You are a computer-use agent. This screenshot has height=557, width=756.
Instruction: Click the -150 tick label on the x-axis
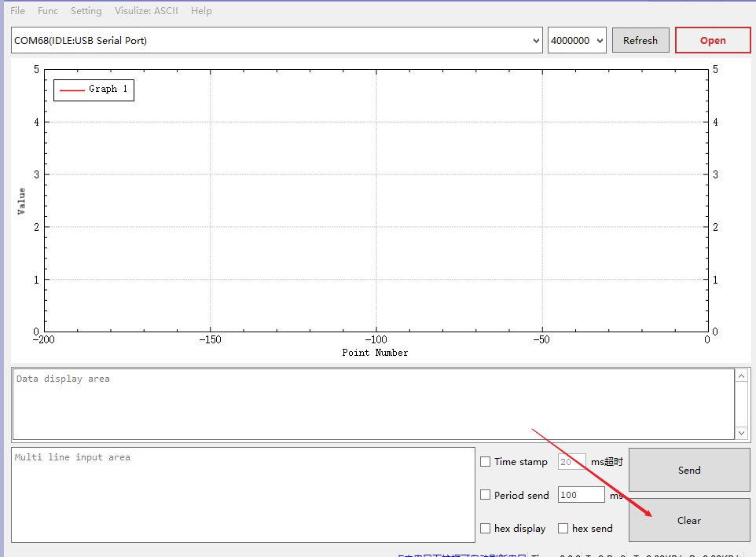[x=210, y=339]
